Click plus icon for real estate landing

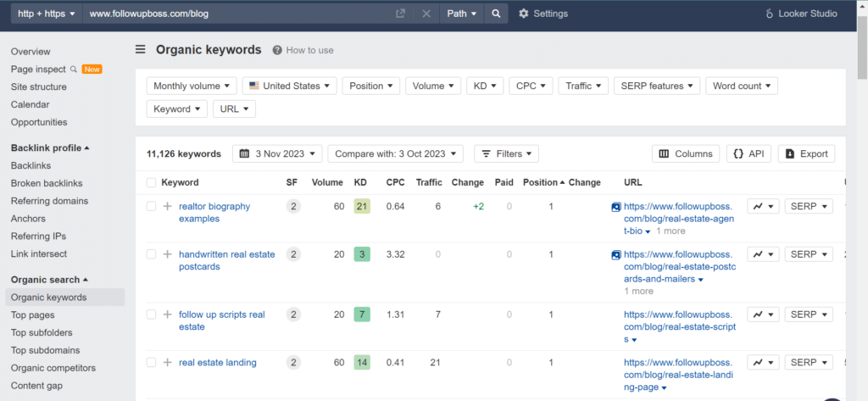[167, 362]
